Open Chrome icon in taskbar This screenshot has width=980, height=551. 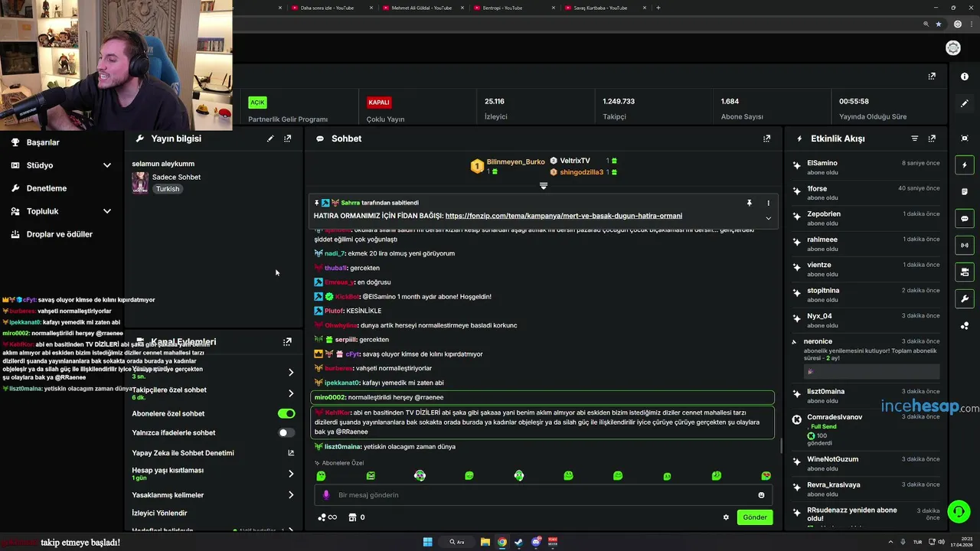[x=502, y=542]
